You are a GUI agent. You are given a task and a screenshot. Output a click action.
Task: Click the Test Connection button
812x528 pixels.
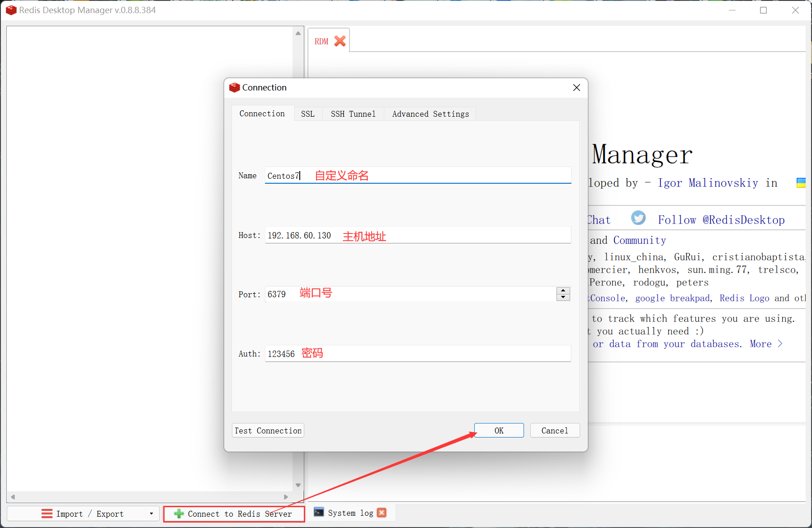pos(268,430)
